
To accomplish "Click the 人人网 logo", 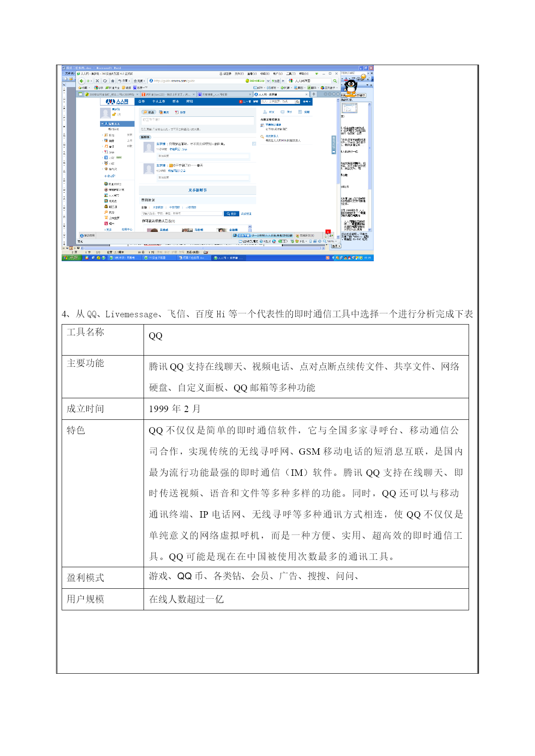I will (x=117, y=102).
